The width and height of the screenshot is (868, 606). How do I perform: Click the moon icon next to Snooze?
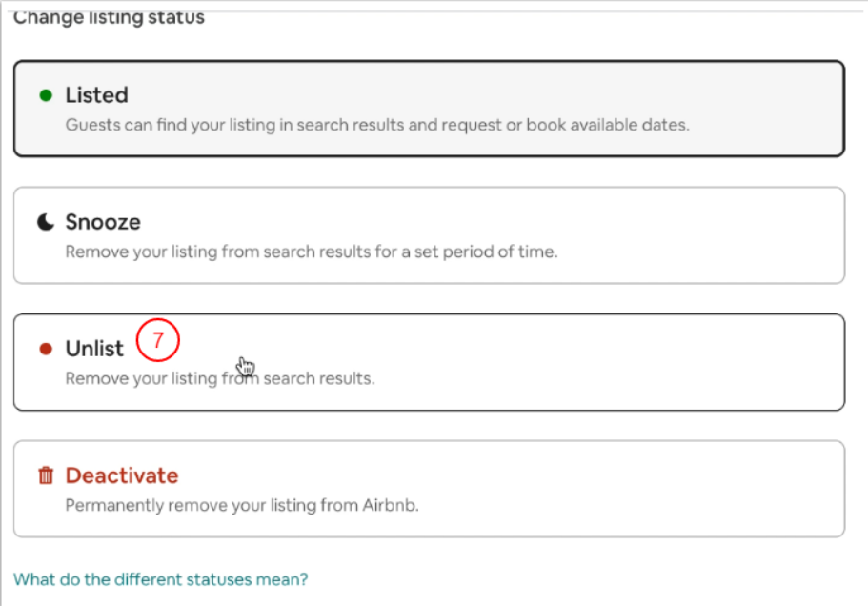coord(46,222)
